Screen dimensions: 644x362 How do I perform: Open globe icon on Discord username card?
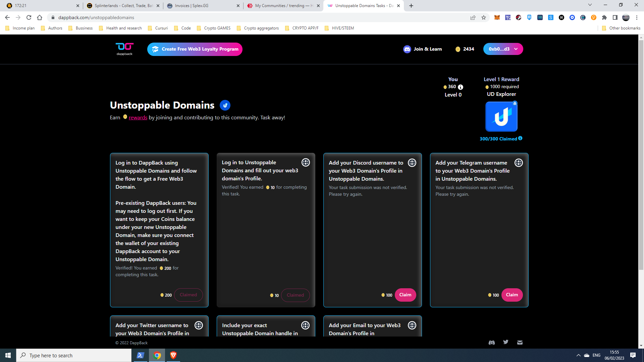tap(412, 163)
